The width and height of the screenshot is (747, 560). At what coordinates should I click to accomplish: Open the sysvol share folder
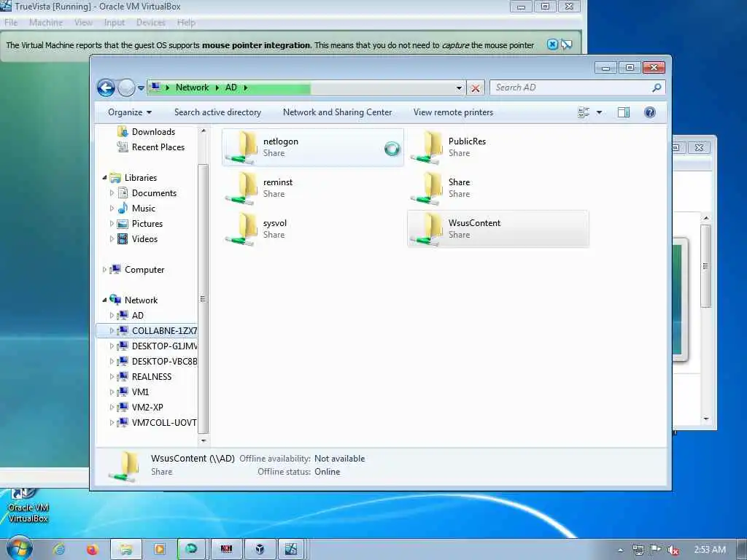pos(312,229)
